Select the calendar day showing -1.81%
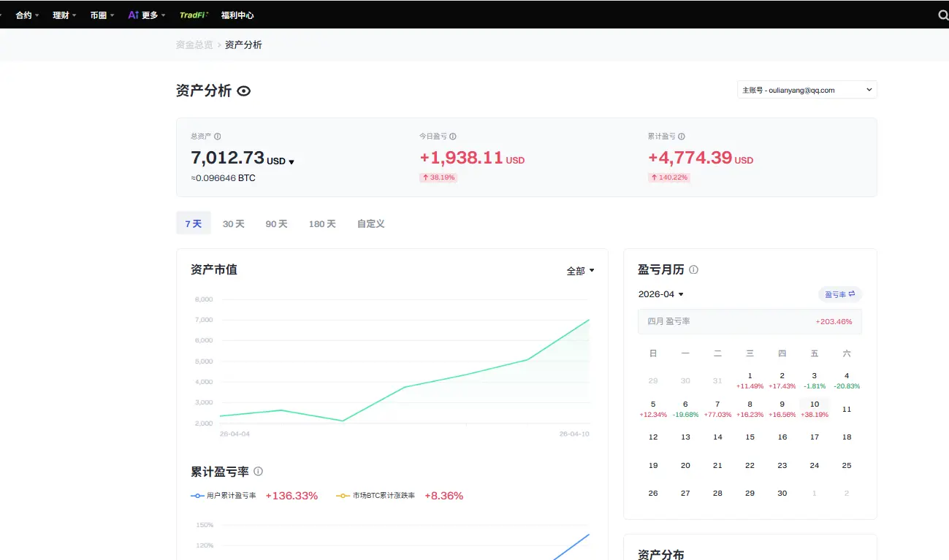949x560 pixels. click(x=815, y=380)
